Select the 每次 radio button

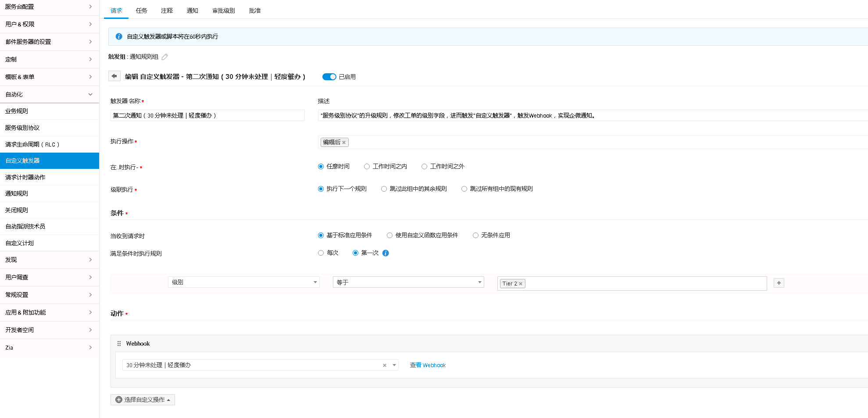pos(321,253)
